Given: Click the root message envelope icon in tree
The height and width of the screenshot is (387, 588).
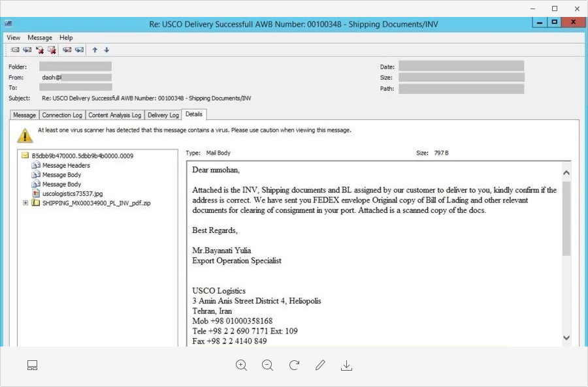Looking at the screenshot, I should tap(25, 155).
